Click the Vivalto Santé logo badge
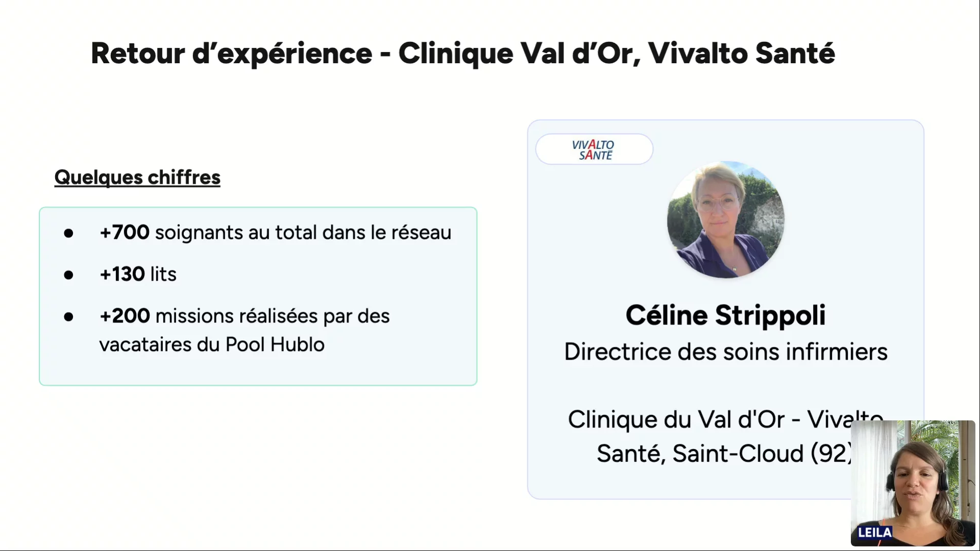 coord(594,149)
